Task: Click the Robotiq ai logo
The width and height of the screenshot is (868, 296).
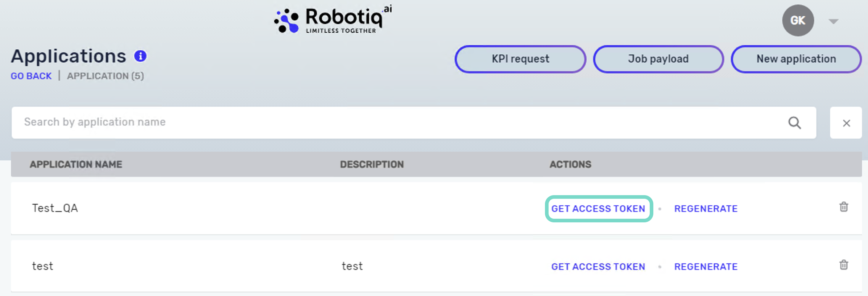Action: pyautogui.click(x=333, y=20)
